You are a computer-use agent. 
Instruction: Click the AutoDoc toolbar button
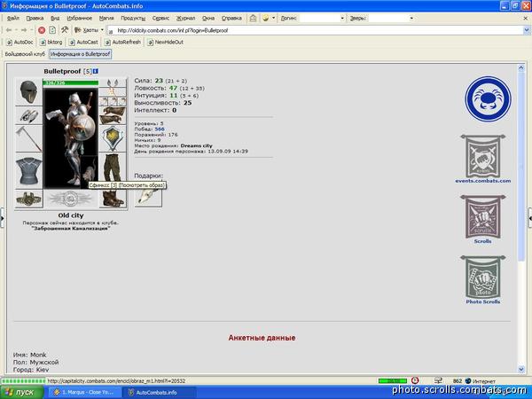[x=20, y=42]
